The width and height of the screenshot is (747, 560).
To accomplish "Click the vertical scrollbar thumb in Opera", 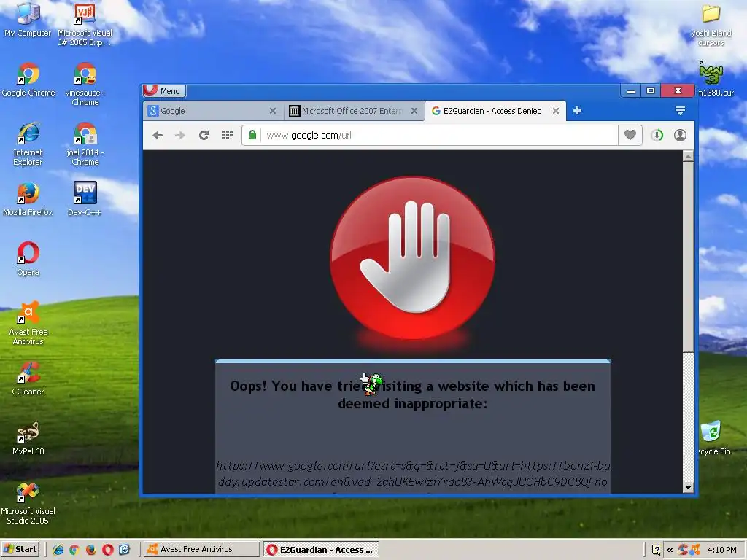I will coord(688,257).
